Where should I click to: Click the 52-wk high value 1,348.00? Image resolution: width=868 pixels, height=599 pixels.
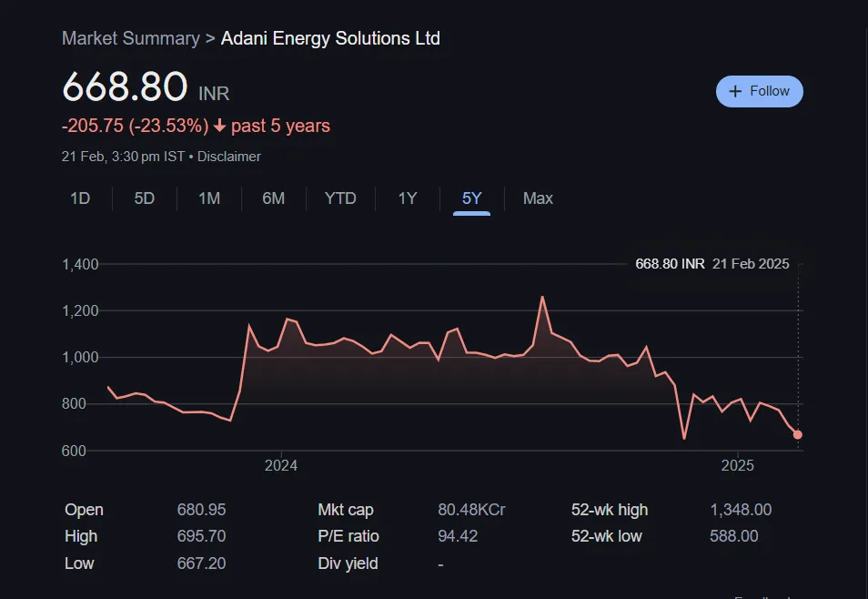(741, 510)
